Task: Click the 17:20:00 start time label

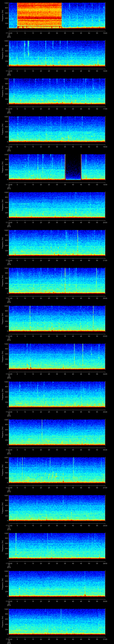Action: click(x=9, y=260)
